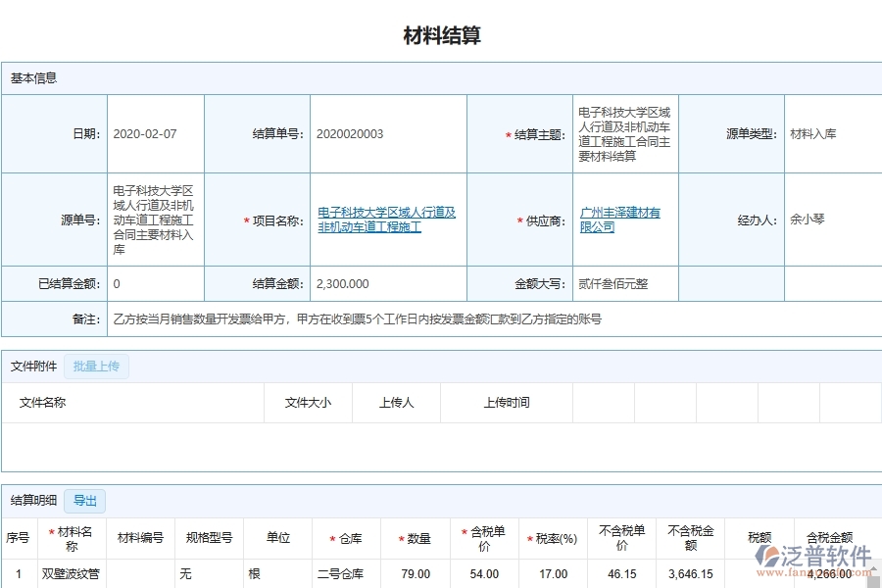Click the 导出 export button

tap(84, 501)
